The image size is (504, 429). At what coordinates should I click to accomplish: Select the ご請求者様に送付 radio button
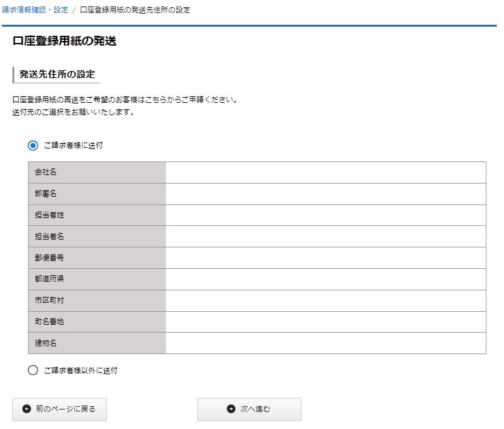(33, 146)
